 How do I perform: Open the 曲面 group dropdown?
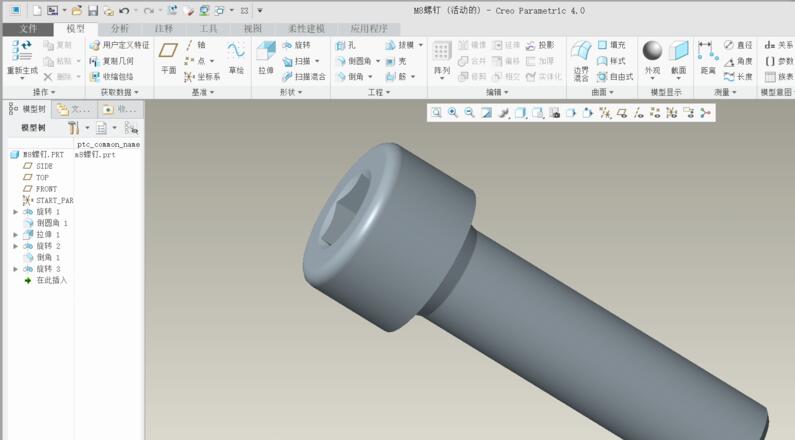(602, 92)
